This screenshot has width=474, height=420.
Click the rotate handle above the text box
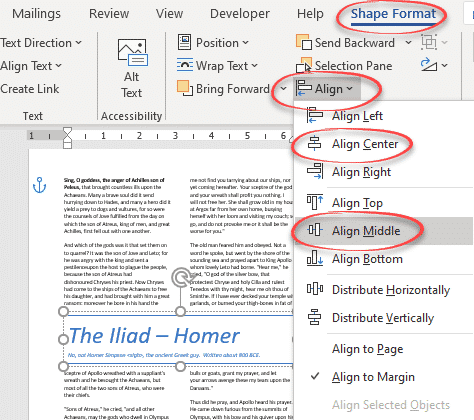click(x=181, y=278)
